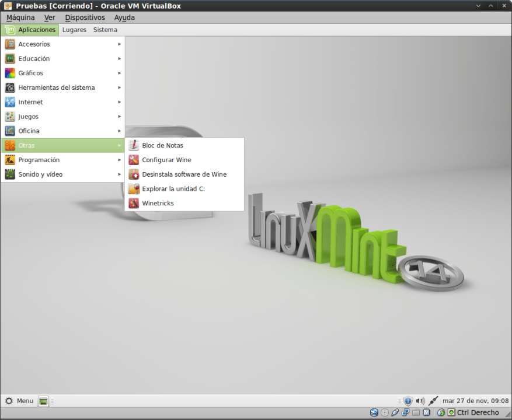The width and height of the screenshot is (512, 420).
Task: Open Explorar la unidad C:
Action: pyautogui.click(x=173, y=189)
